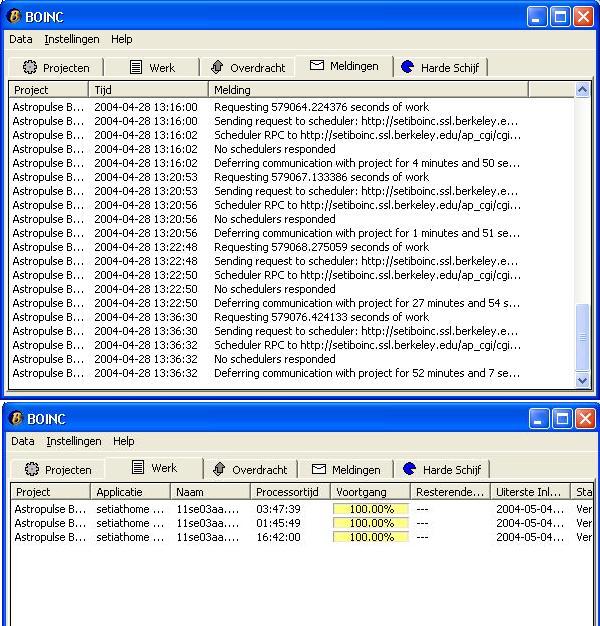
Task: Select message 'Requesting 579064.224376 seconds of work'
Action: tap(321, 107)
